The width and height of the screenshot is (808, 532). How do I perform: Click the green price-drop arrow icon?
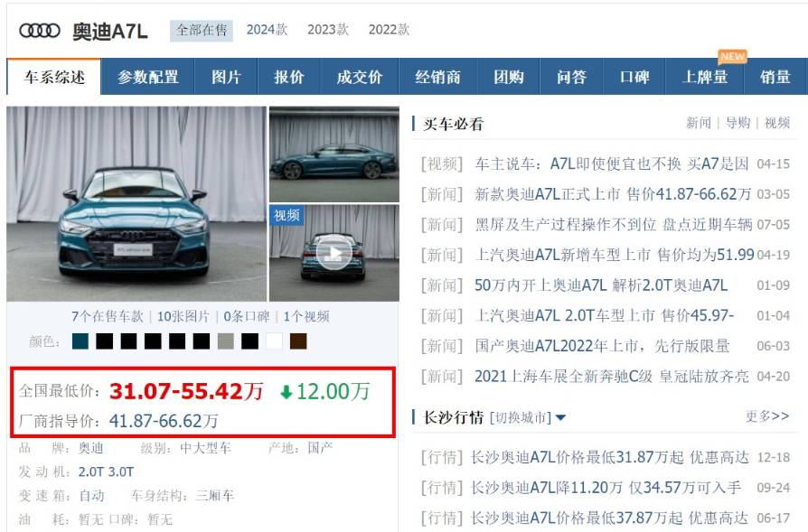[x=287, y=393]
